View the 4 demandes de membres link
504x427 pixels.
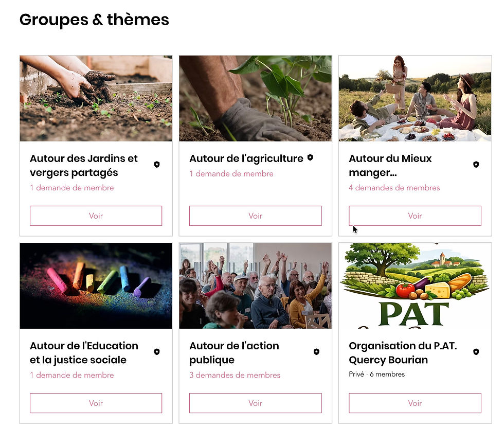(x=394, y=187)
